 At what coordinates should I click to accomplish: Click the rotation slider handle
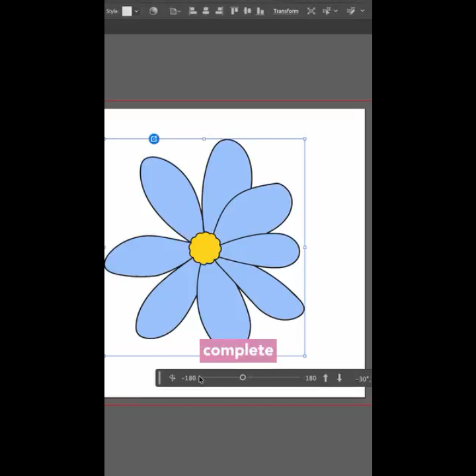[x=243, y=377]
